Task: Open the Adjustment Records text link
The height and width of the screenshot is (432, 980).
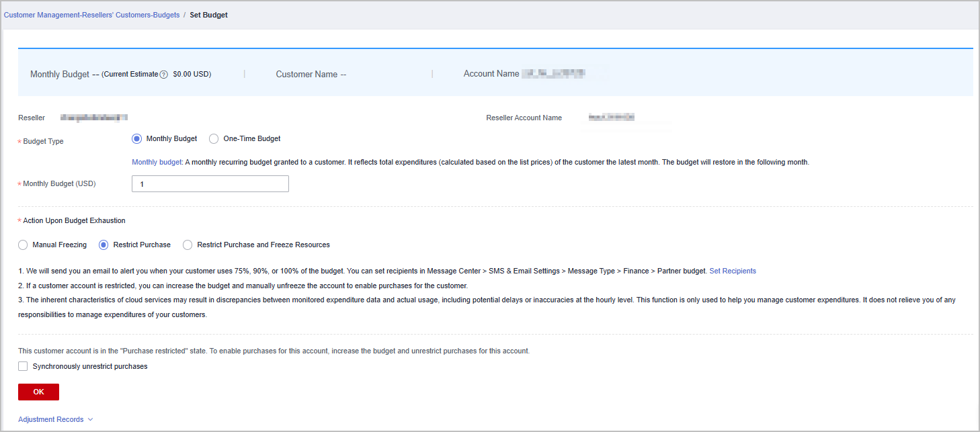Action: 51,420
